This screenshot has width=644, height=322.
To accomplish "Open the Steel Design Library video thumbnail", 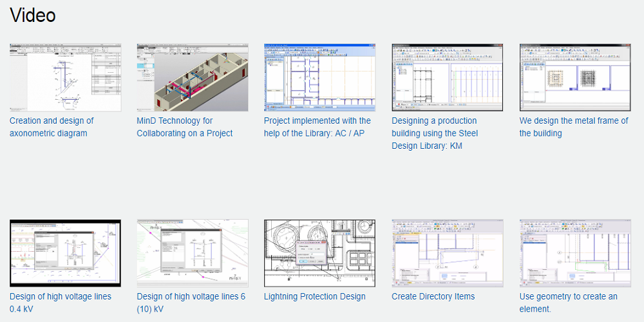I will tap(447, 77).
